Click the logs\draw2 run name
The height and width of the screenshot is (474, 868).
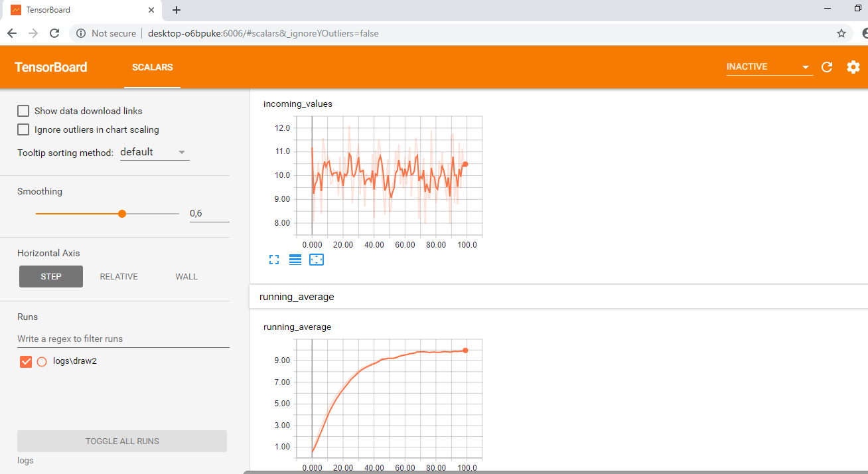tap(75, 361)
